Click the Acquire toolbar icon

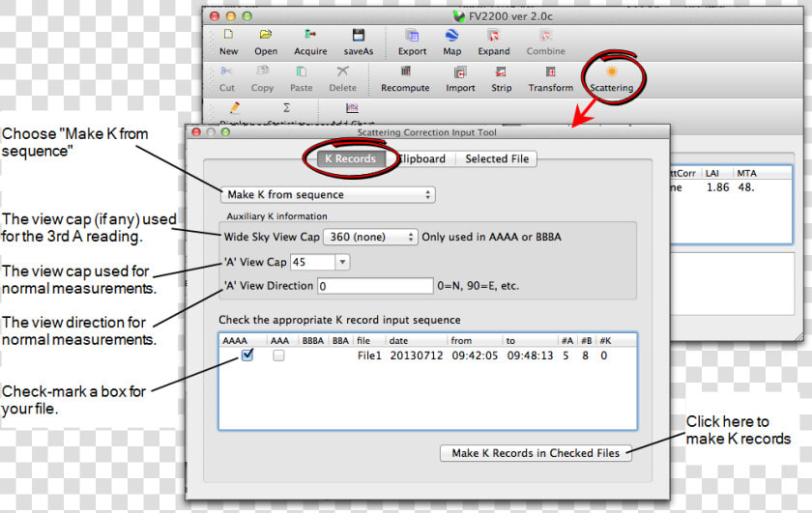click(310, 35)
